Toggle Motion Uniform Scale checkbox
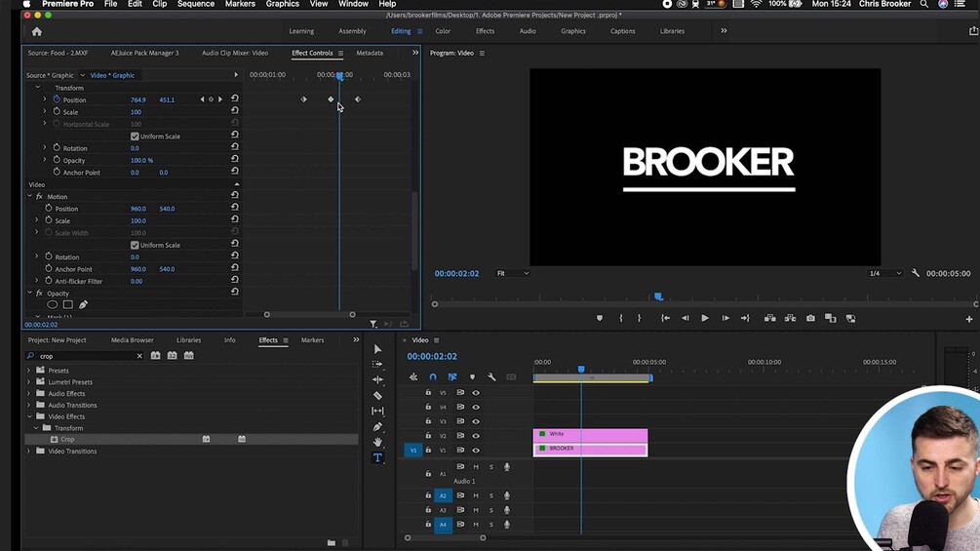This screenshot has height=551, width=980. (x=135, y=245)
